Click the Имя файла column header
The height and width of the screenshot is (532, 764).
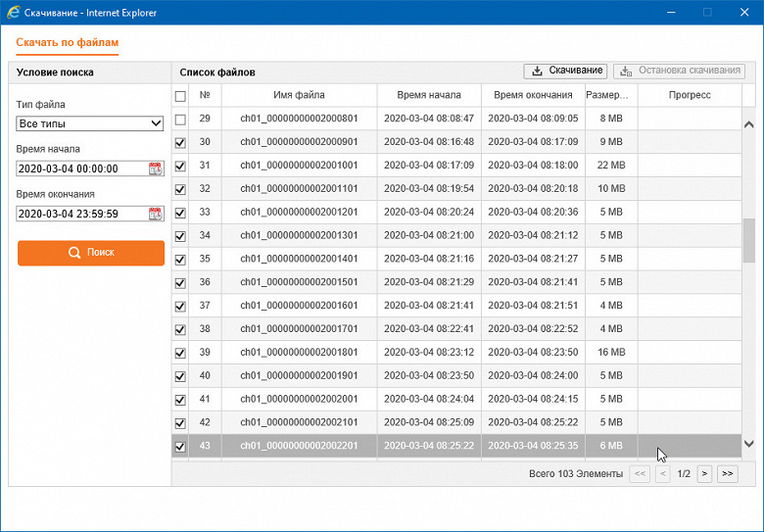(x=299, y=95)
